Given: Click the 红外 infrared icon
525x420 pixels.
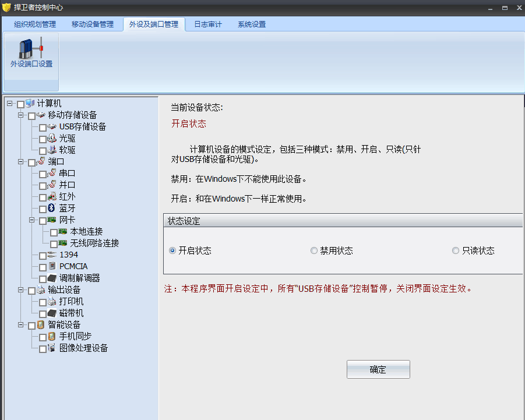Looking at the screenshot, I should [x=52, y=196].
